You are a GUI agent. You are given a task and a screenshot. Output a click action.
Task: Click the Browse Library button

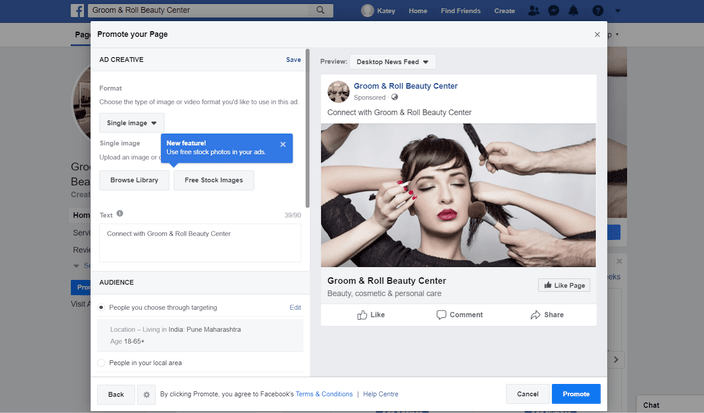(134, 180)
